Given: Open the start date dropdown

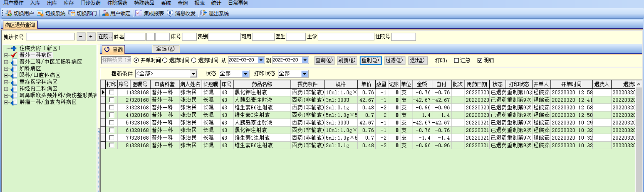Looking at the screenshot, I should [x=261, y=60].
